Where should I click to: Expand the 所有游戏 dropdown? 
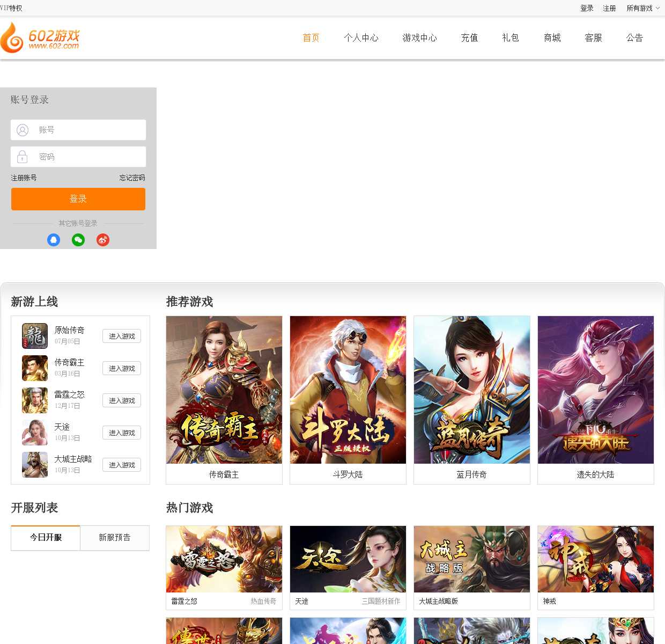click(x=643, y=8)
